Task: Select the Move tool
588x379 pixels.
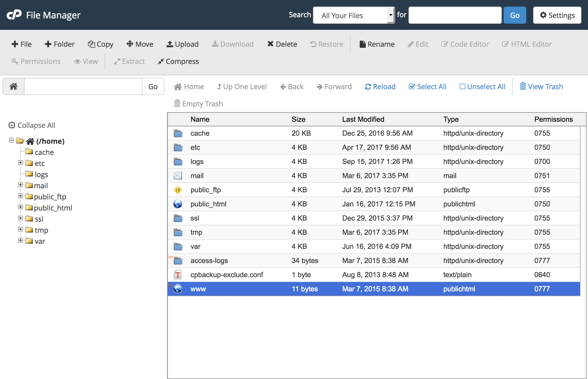Action: point(140,44)
